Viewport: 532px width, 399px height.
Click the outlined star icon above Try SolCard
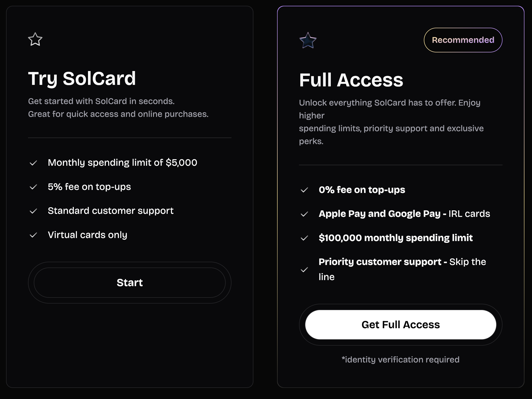35,39
